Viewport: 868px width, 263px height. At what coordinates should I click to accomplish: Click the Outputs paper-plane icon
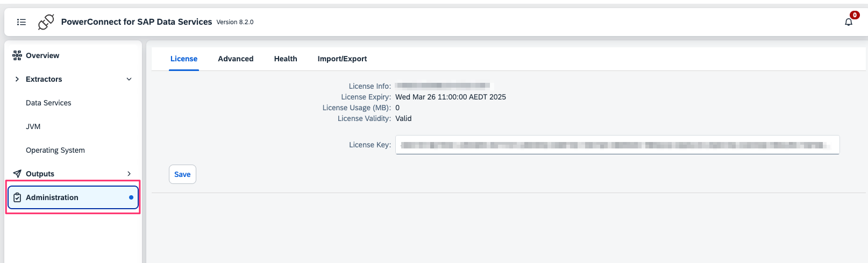pos(17,174)
